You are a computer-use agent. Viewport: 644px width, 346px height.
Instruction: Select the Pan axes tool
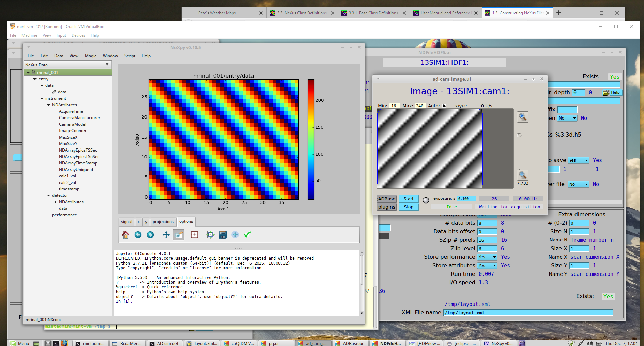click(x=166, y=235)
